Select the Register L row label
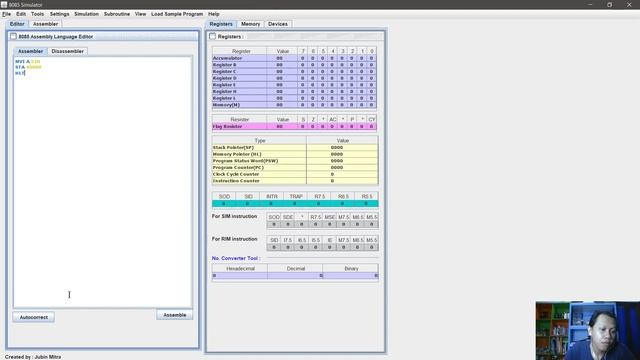Screen dimensions: 640x360 [239, 98]
